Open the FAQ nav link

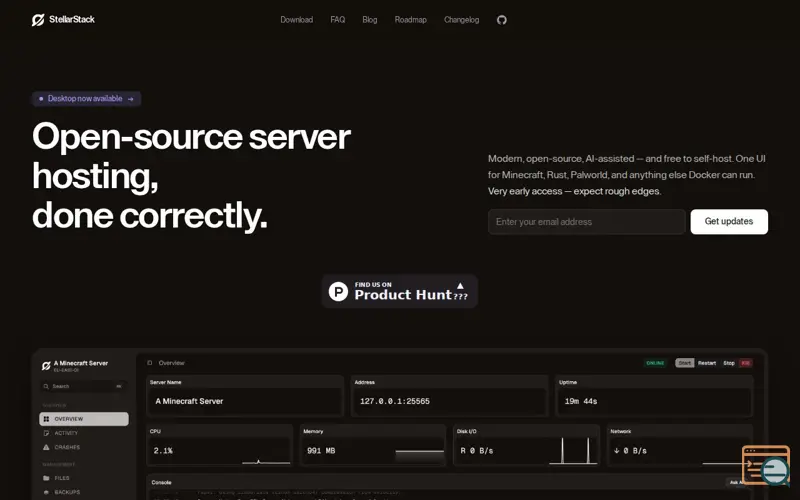coord(338,20)
